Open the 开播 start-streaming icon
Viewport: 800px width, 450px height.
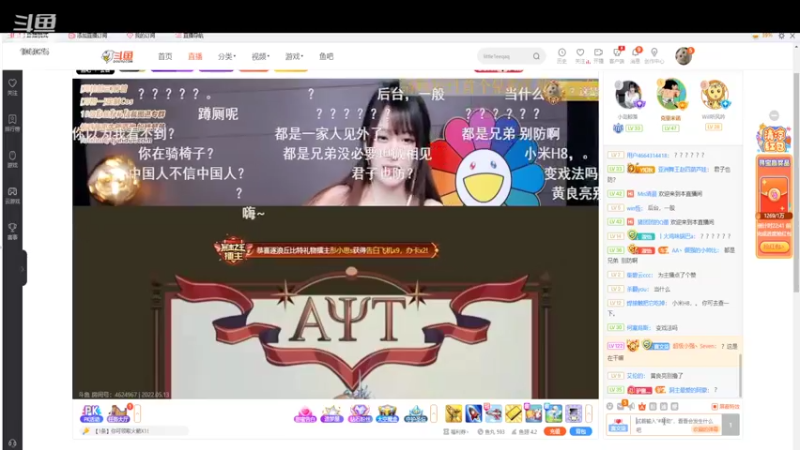[x=598, y=55]
